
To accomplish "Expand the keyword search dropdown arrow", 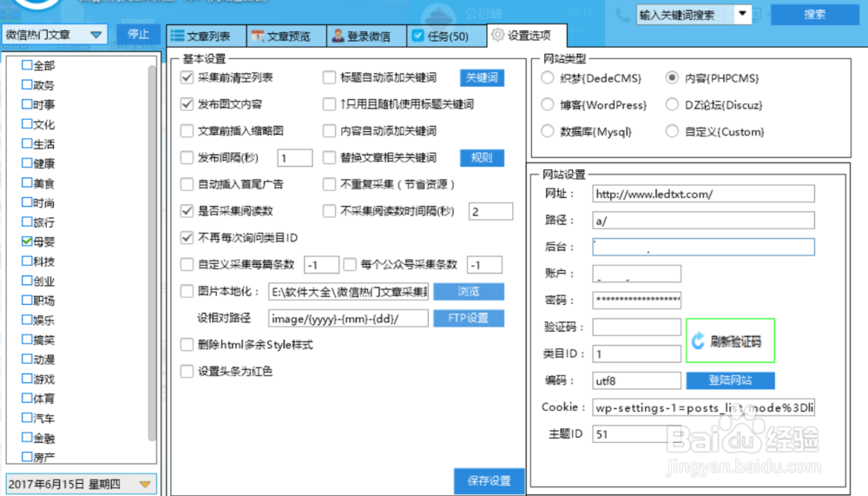I will point(742,14).
